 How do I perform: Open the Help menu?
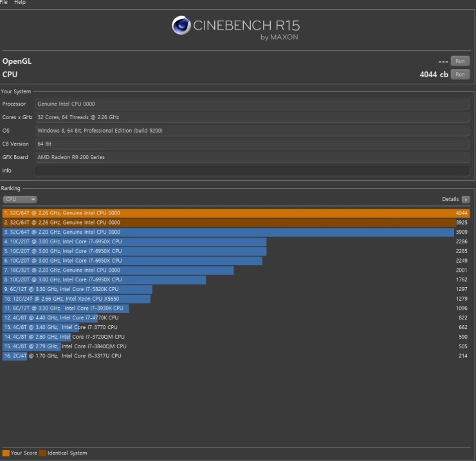click(20, 2)
